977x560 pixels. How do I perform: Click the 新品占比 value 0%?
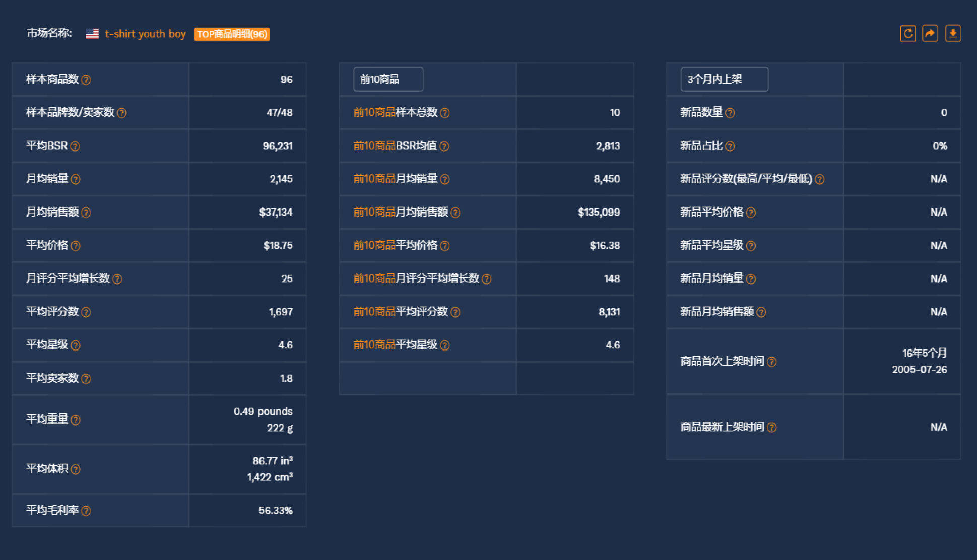click(x=940, y=146)
